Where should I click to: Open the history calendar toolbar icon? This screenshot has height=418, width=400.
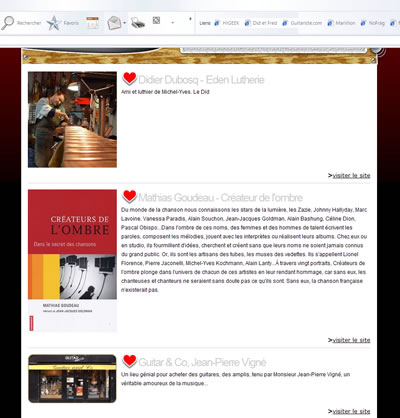[92, 23]
